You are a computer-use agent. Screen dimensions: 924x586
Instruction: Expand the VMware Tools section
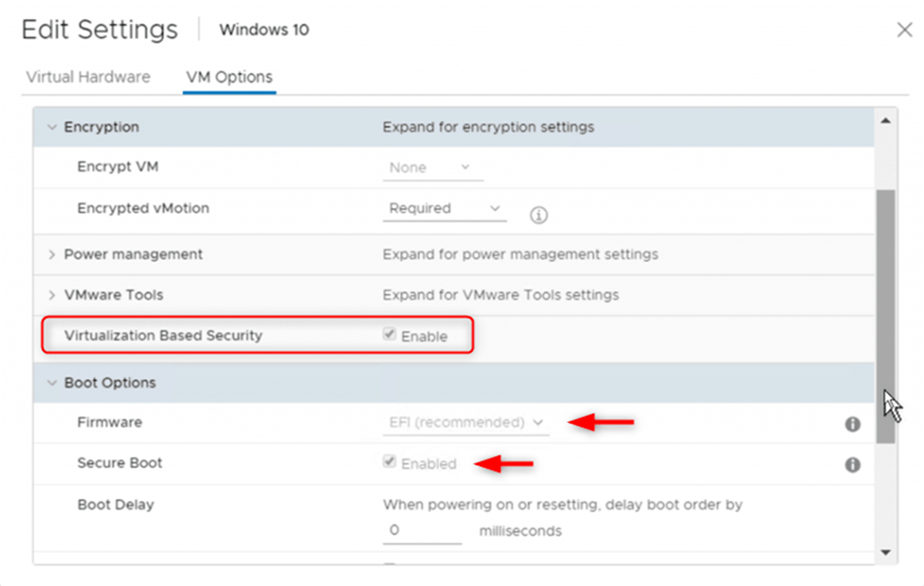(x=52, y=295)
